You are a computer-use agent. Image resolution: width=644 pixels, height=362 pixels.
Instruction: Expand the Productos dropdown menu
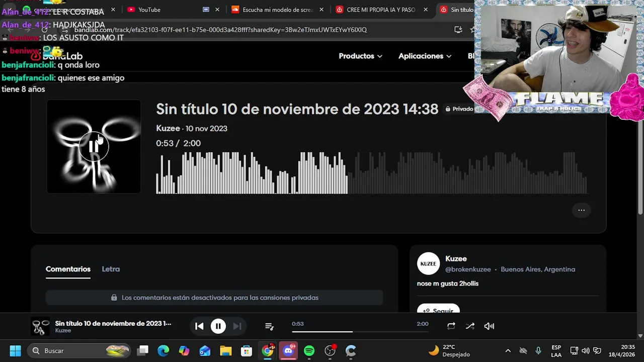[x=360, y=56]
